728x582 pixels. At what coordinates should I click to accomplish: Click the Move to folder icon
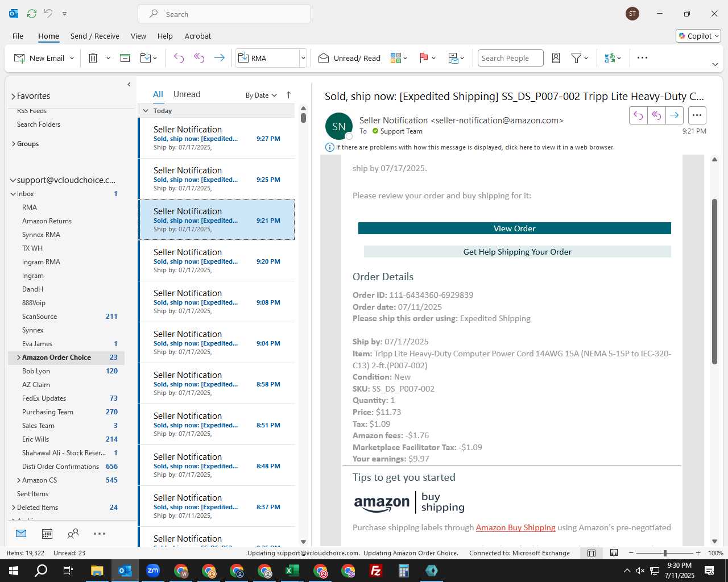pyautogui.click(x=146, y=58)
